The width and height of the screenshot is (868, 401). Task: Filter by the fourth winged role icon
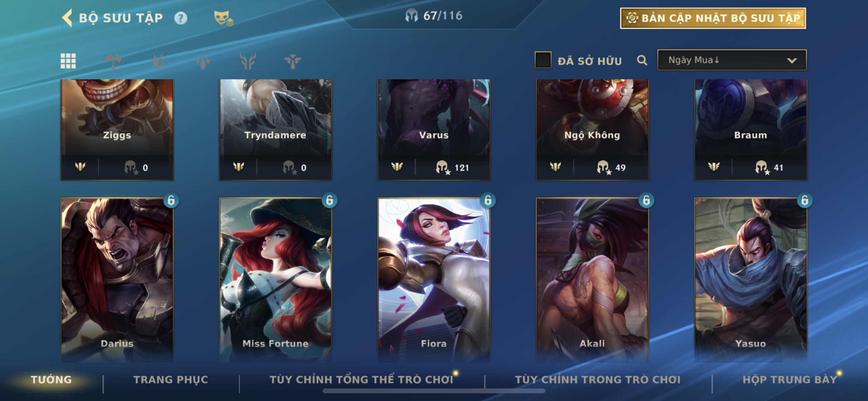(248, 61)
